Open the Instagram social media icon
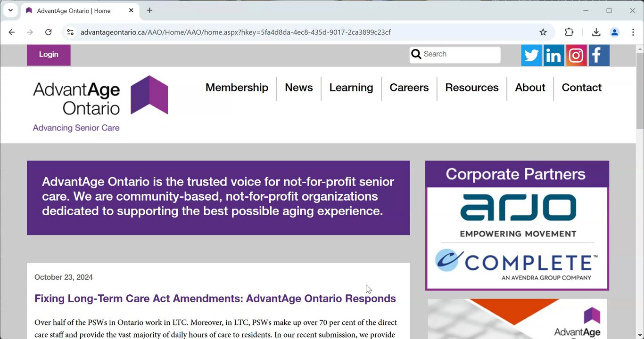 [x=576, y=56]
